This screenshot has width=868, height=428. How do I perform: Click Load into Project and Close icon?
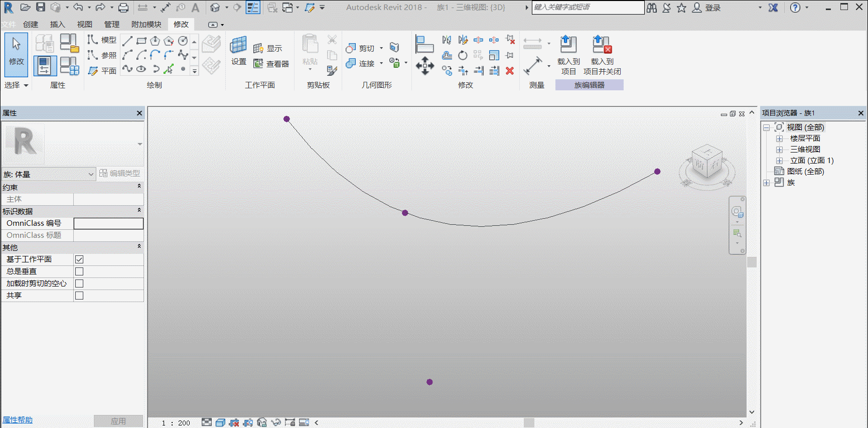click(602, 45)
